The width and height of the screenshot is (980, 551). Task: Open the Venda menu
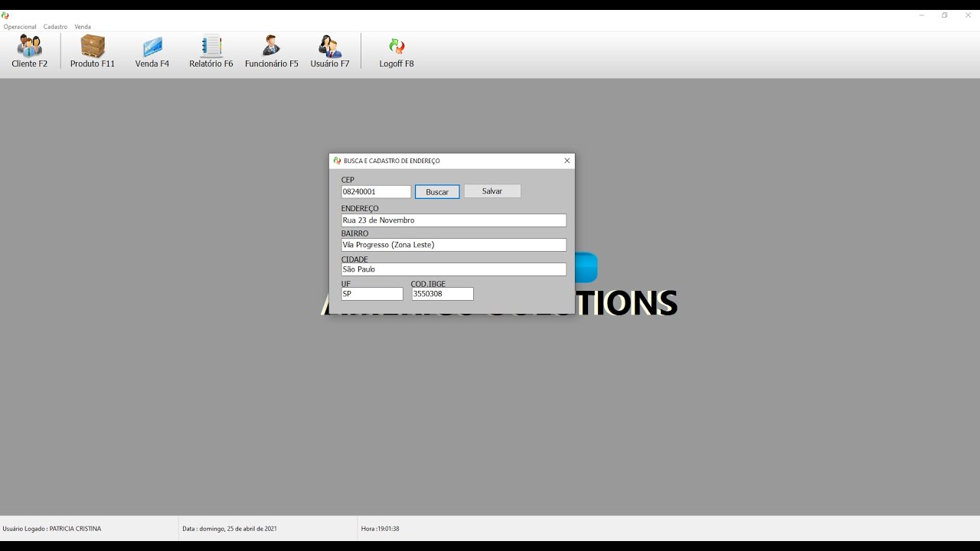point(83,27)
